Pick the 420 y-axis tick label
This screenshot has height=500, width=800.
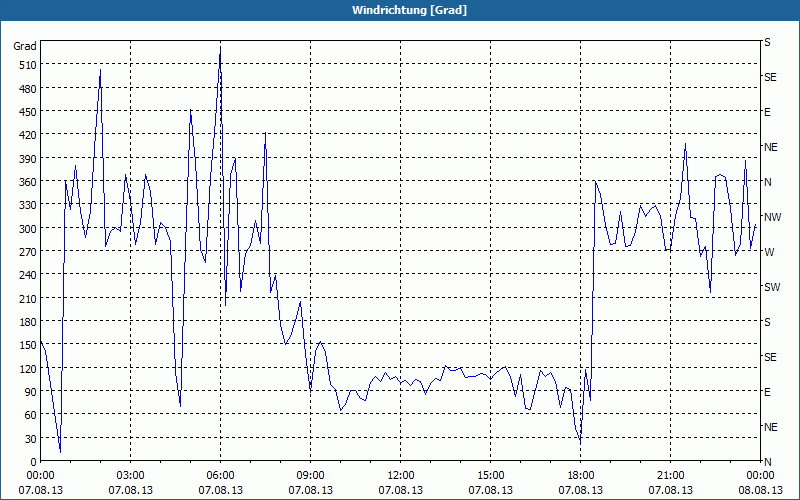[x=28, y=135]
